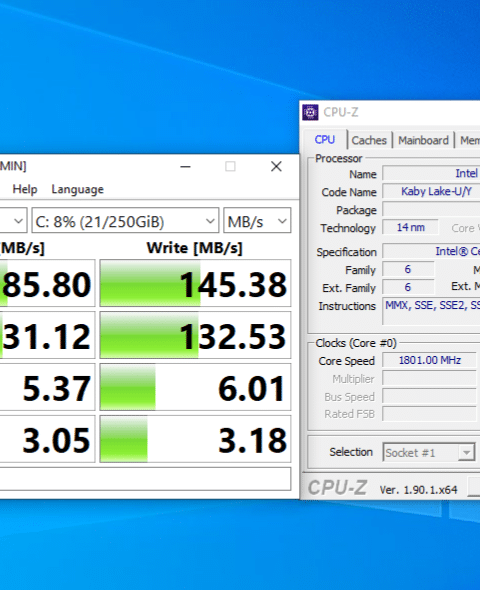Open the MB/s unit dropdown

[x=257, y=221]
